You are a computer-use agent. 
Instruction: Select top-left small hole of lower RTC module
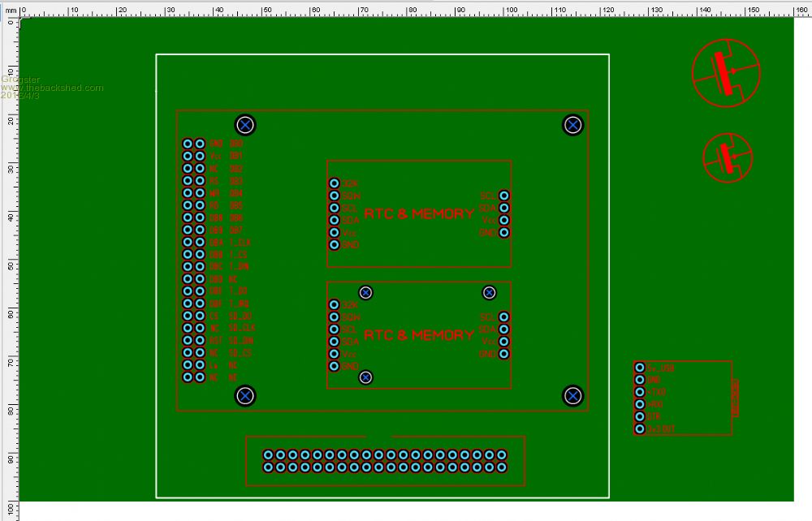click(366, 292)
